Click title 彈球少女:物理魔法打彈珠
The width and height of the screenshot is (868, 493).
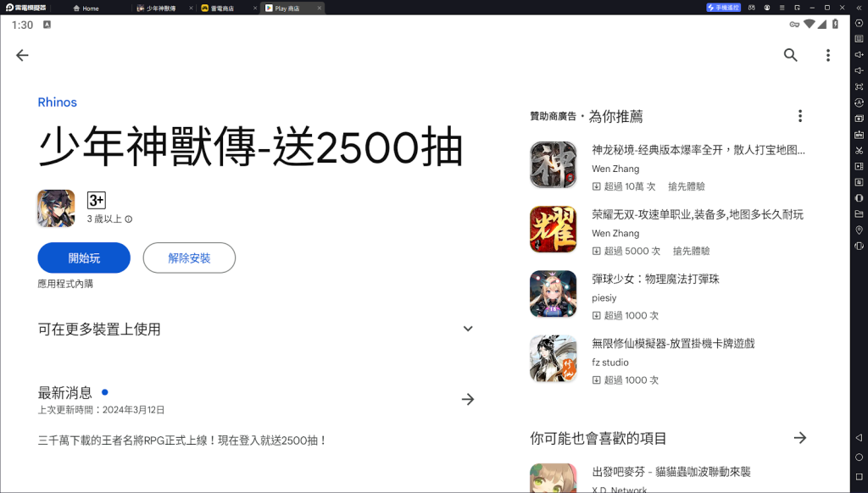655,279
